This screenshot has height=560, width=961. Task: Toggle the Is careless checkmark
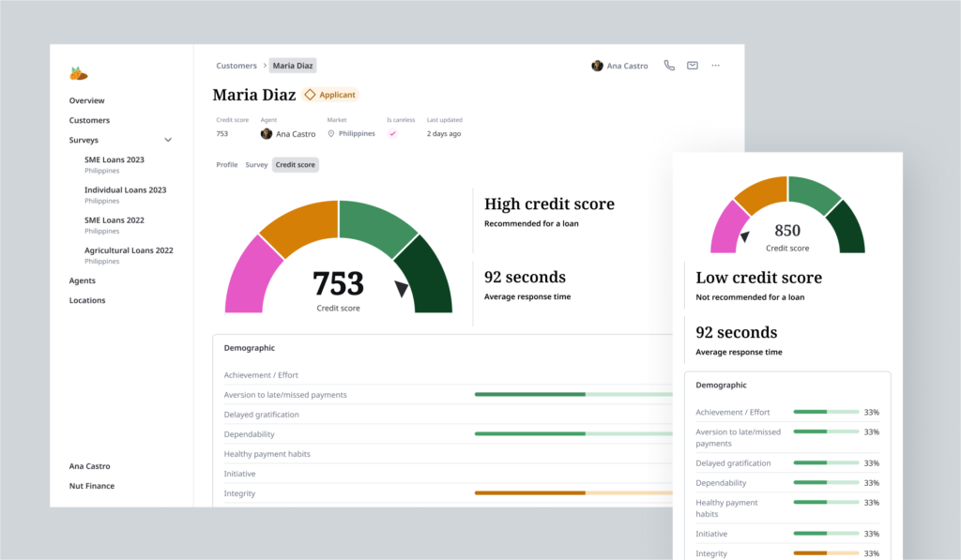click(x=392, y=134)
